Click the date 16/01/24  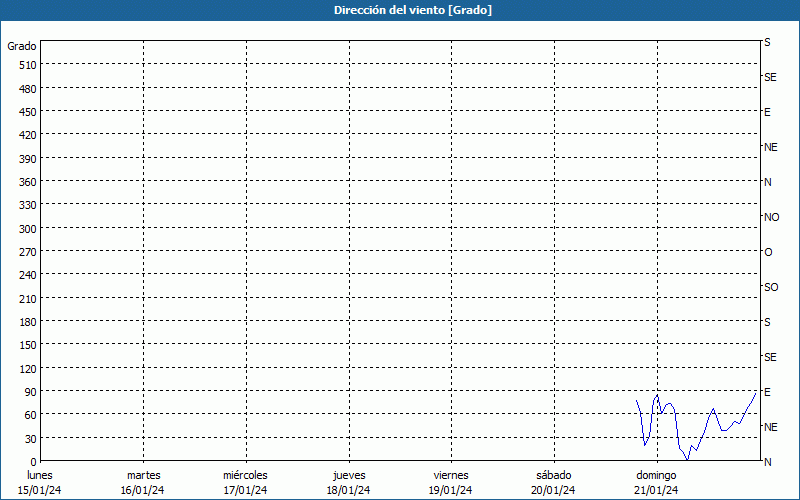[142, 490]
